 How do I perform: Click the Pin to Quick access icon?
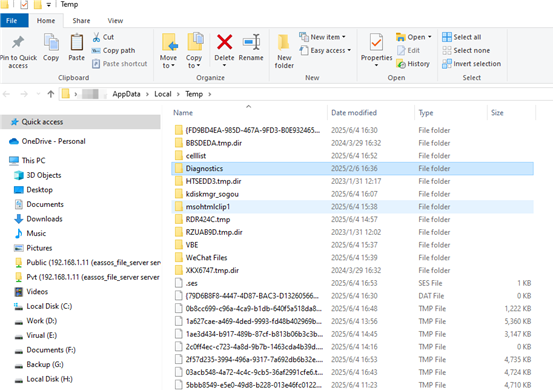coord(18,42)
